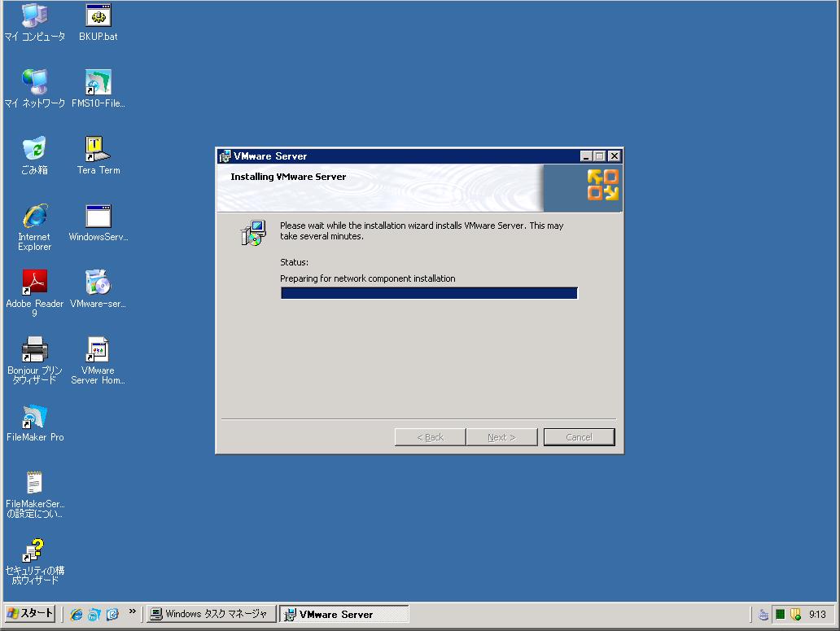This screenshot has height=631, width=840.
Task: Click the Java cup tray icon
Action: click(x=764, y=615)
